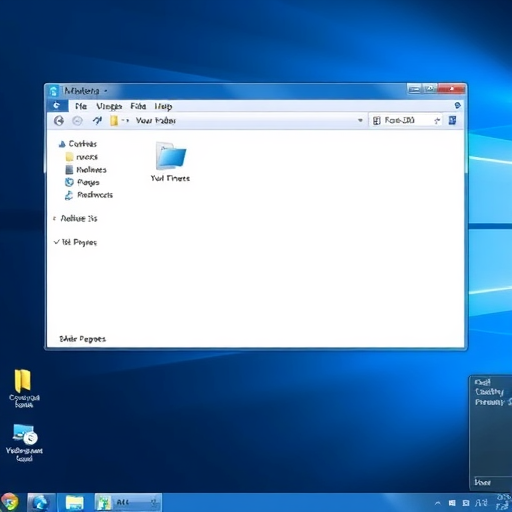Click the app icon in the window title bar

53,91
